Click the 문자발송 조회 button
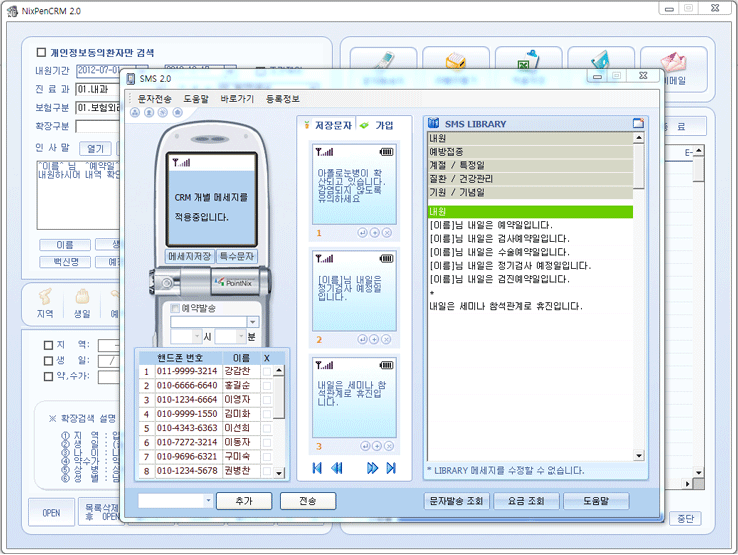Image resolution: width=738 pixels, height=555 pixels. (456, 501)
